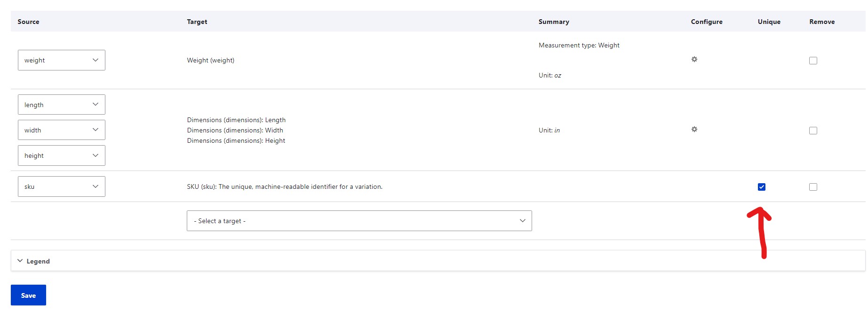Open the weight source dropdown
The image size is (868, 326).
pos(62,60)
